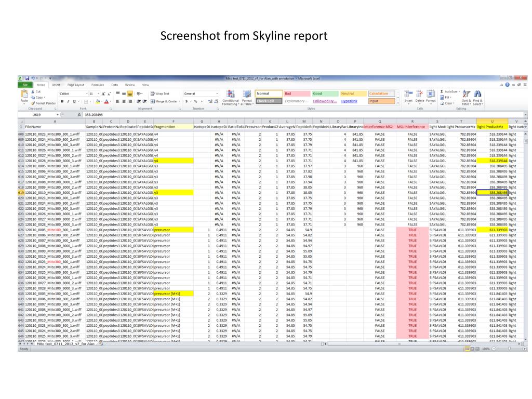This screenshot has width=532, height=399.
Task: Click the Orientation text angle icon
Action: point(138,94)
